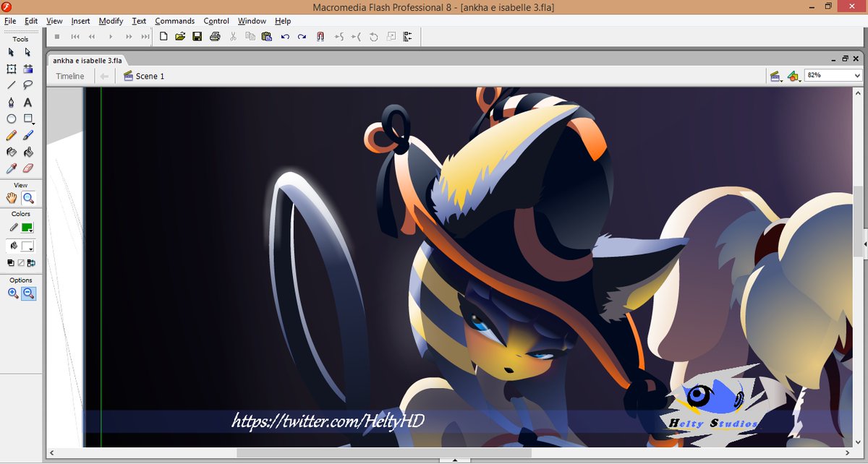868x464 pixels.
Task: Open the Modify menu
Action: tap(111, 21)
